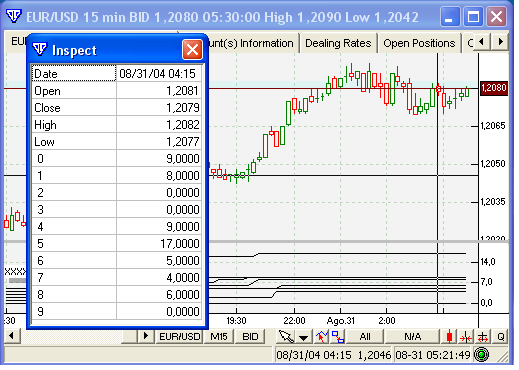Click the Low row label
This screenshot has width=519, height=370.
click(x=44, y=142)
